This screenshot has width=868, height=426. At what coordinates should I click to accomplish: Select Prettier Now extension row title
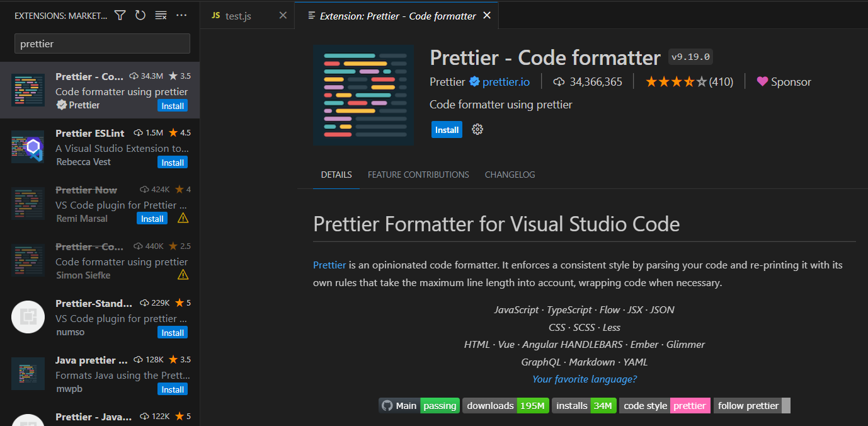(x=86, y=190)
